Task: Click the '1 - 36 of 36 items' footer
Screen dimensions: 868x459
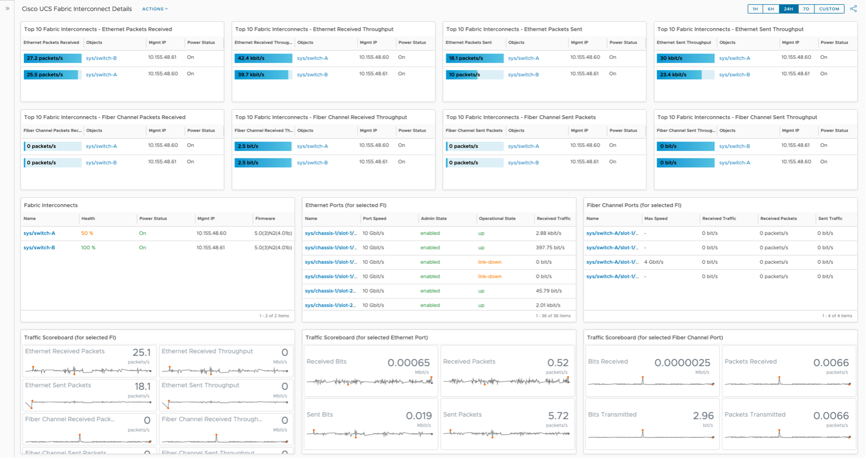Action: 553,316
